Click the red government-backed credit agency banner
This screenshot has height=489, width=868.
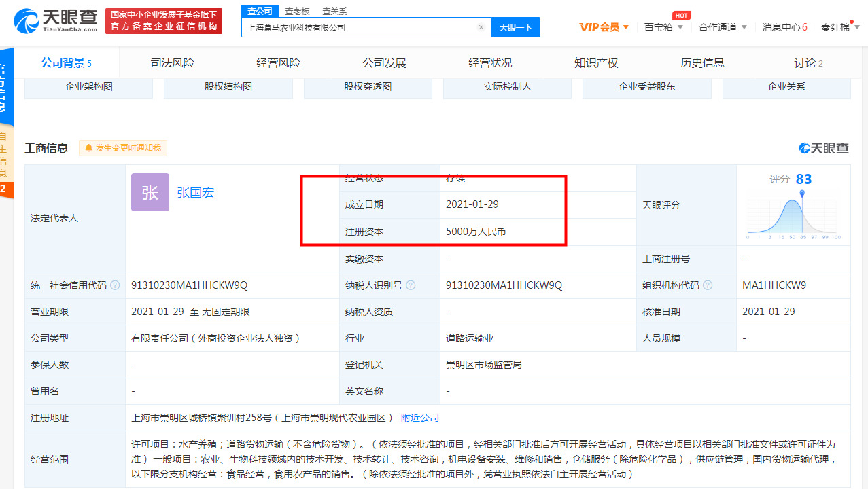click(164, 20)
